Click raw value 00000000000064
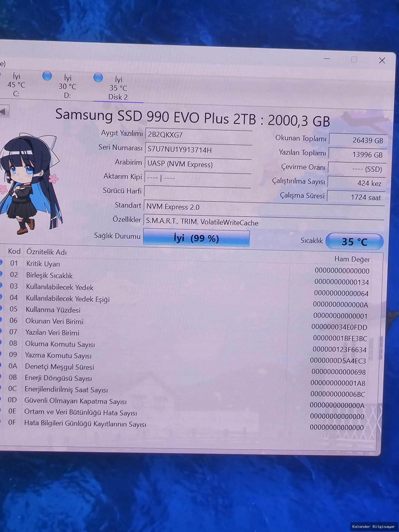 click(x=341, y=294)
